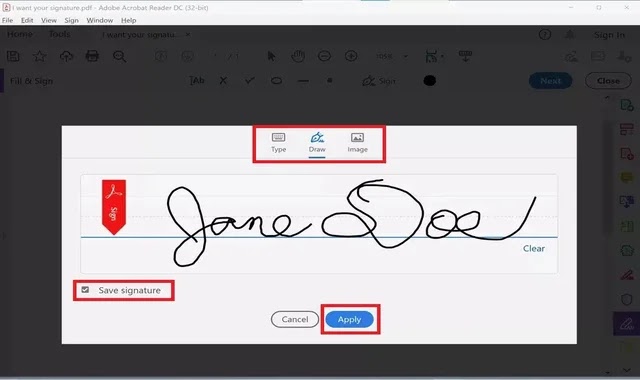The height and width of the screenshot is (380, 640).
Task: Choose the Line tool
Action: 303,81
